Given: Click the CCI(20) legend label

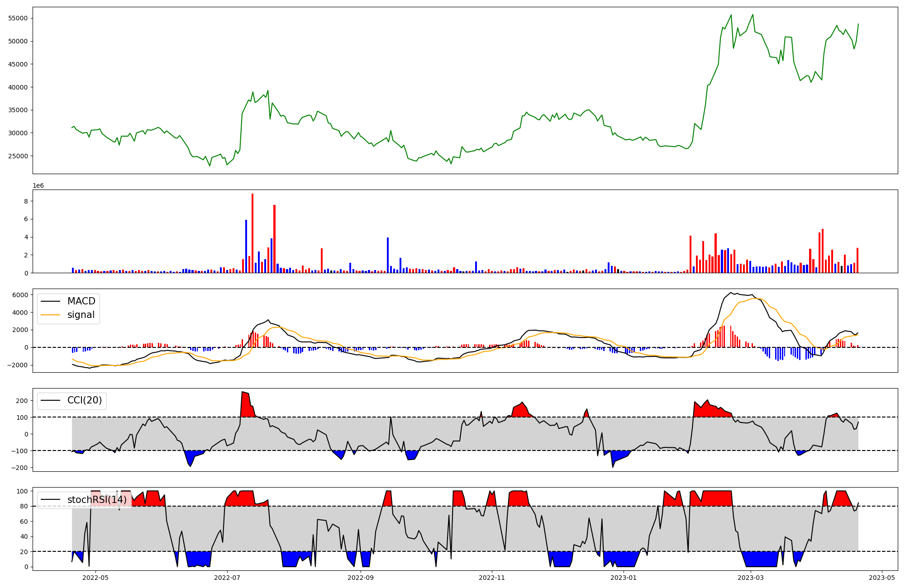Looking at the screenshot, I should coord(85,400).
